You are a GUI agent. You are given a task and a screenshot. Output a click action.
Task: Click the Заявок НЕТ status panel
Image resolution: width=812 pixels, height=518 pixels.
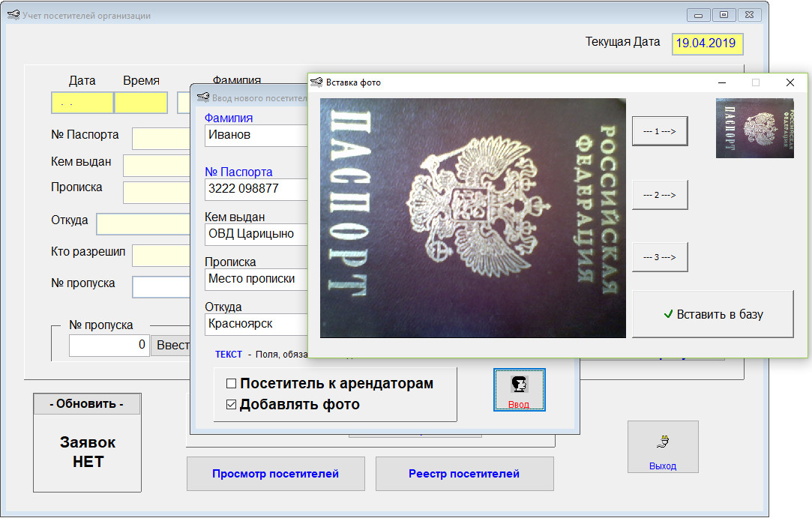pyautogui.click(x=88, y=453)
